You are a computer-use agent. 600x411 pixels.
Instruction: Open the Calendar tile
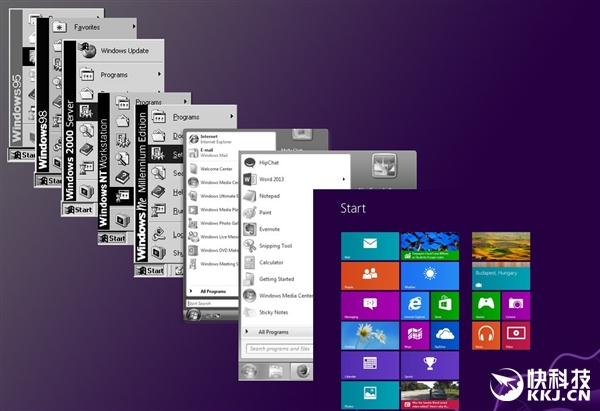pyautogui.click(x=370, y=365)
